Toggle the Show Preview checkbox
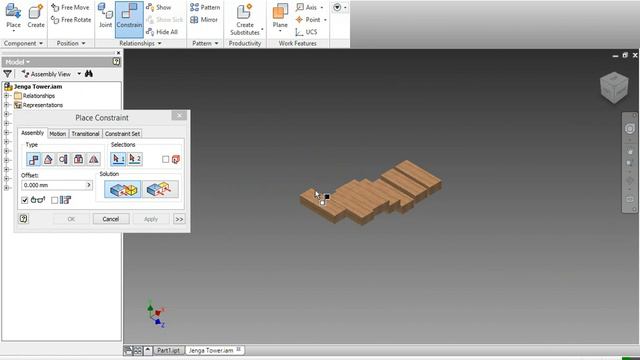Screen dimensions: 640x360 point(24,200)
